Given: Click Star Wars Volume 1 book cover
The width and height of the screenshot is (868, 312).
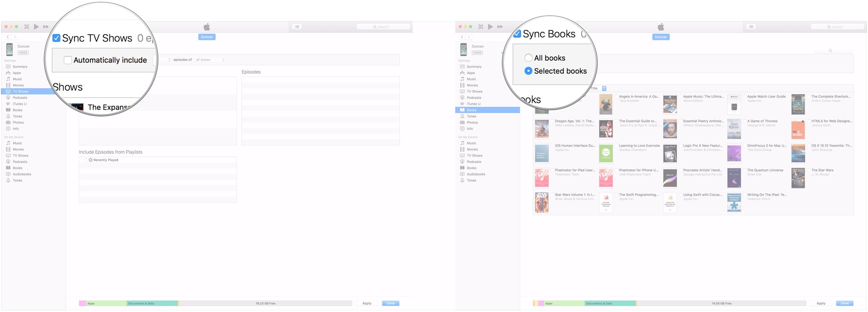Looking at the screenshot, I should pyautogui.click(x=542, y=203).
